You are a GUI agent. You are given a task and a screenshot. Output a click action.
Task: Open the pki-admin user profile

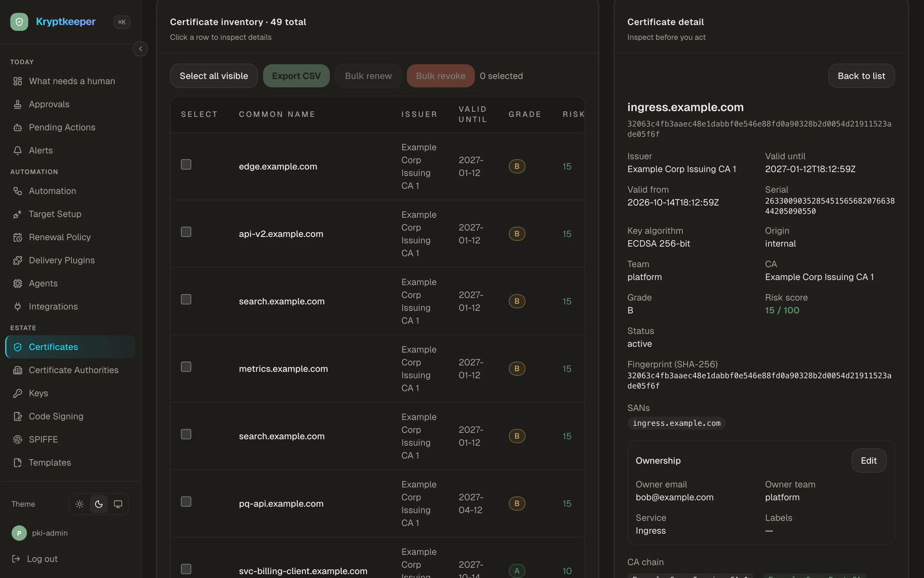click(x=40, y=533)
